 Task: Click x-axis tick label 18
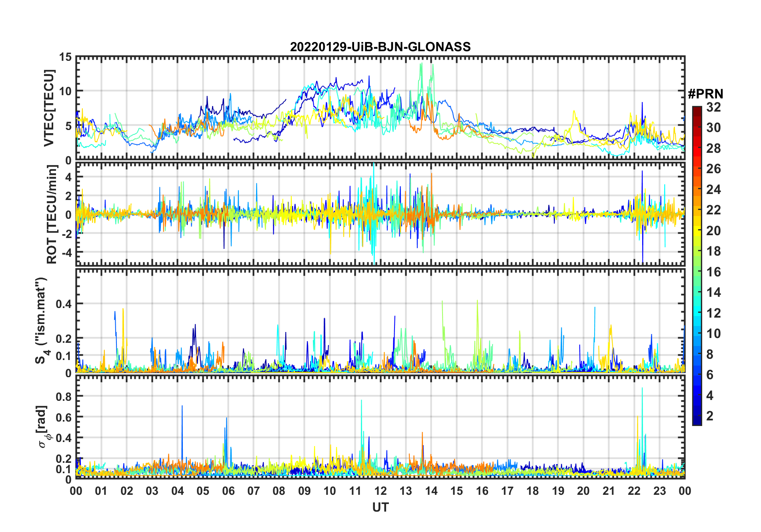533,491
